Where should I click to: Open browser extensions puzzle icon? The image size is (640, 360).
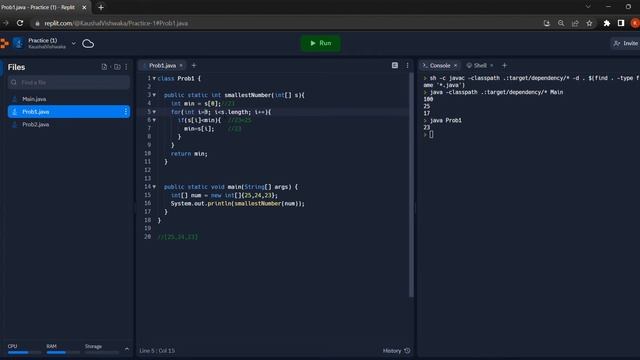(x=607, y=23)
